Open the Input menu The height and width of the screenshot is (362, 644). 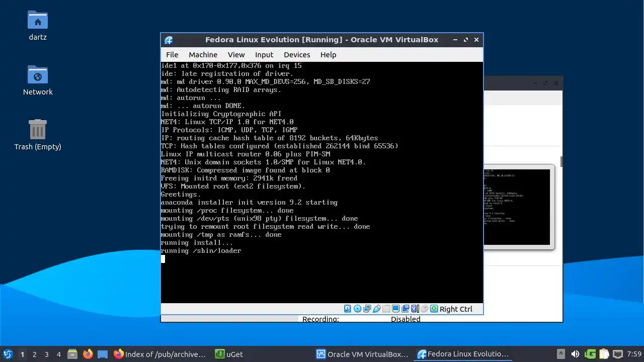click(264, 55)
